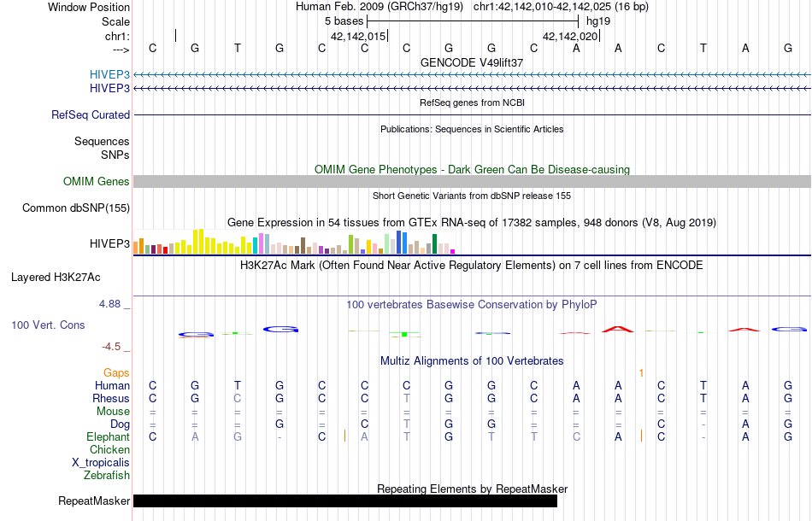The image size is (812, 521).
Task: Click the Elephant species row label
Action: [108, 436]
